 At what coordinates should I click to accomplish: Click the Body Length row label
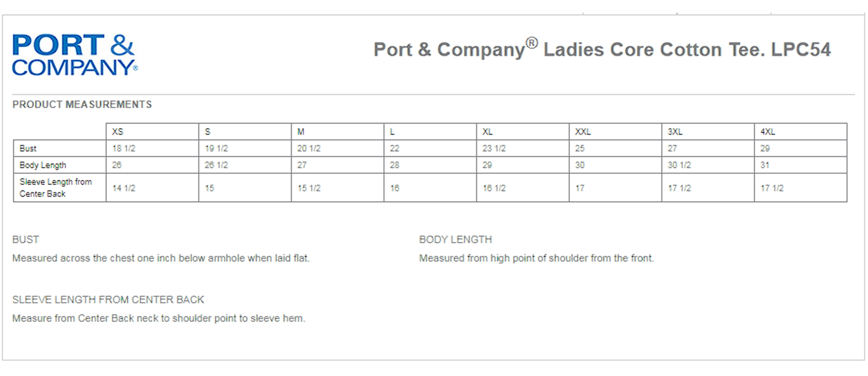tap(43, 165)
